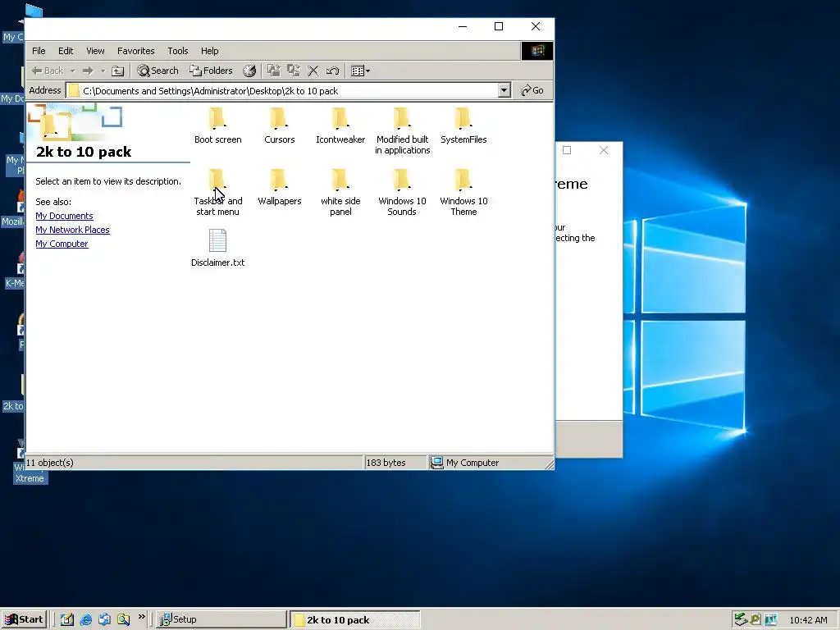Image resolution: width=840 pixels, height=630 pixels.
Task: Select the Icontweaker folder
Action: [340, 126]
